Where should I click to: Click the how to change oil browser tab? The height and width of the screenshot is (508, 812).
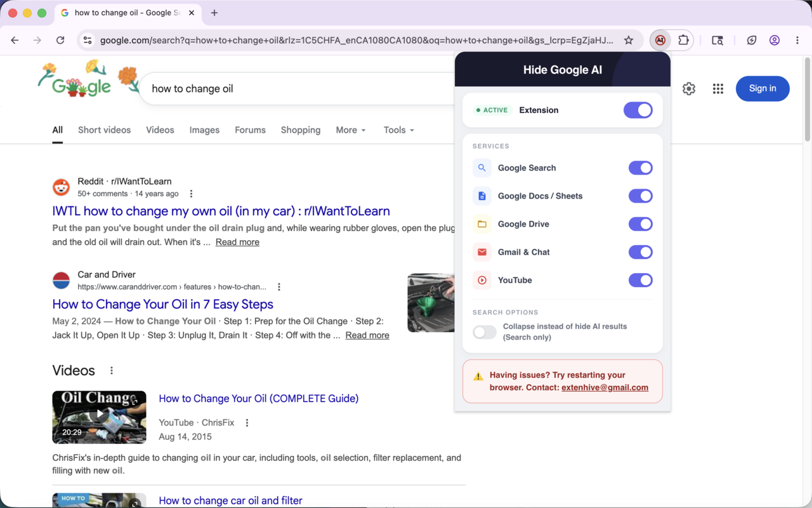pos(127,13)
